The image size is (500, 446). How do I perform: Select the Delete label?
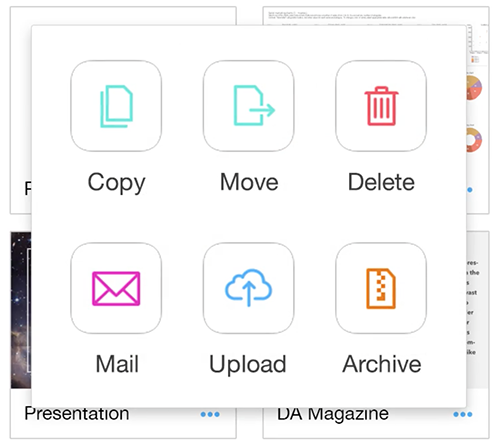(381, 182)
